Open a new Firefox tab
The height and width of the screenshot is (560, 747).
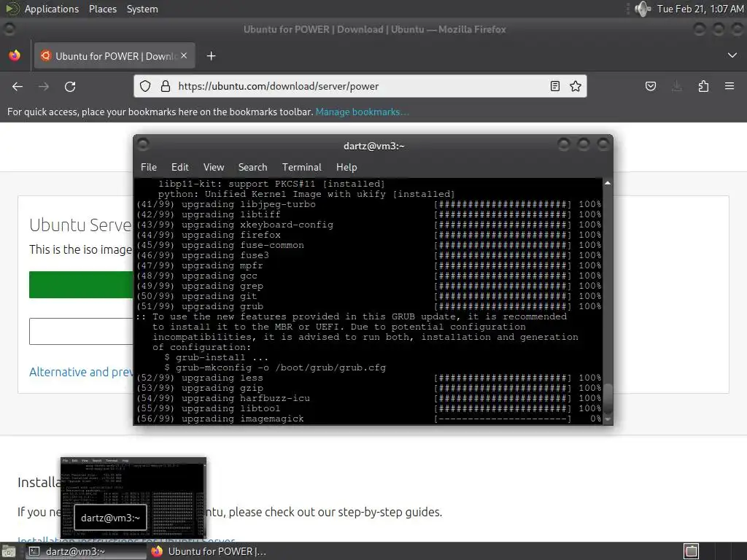(x=211, y=56)
